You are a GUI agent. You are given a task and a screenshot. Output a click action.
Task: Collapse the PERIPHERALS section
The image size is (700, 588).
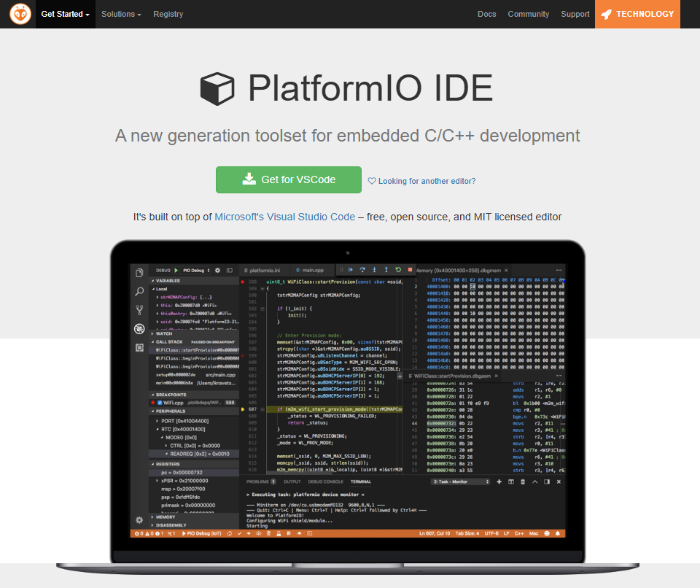pos(194,411)
